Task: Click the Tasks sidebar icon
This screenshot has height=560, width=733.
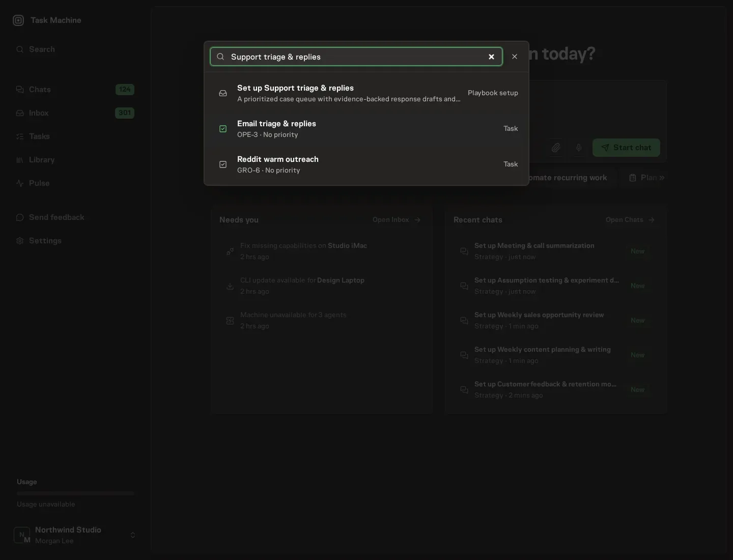Action: point(20,136)
